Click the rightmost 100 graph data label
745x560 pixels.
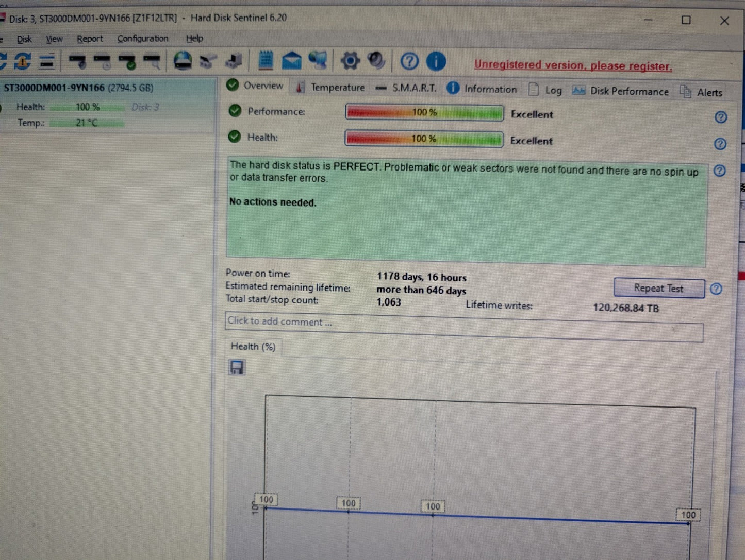(688, 515)
